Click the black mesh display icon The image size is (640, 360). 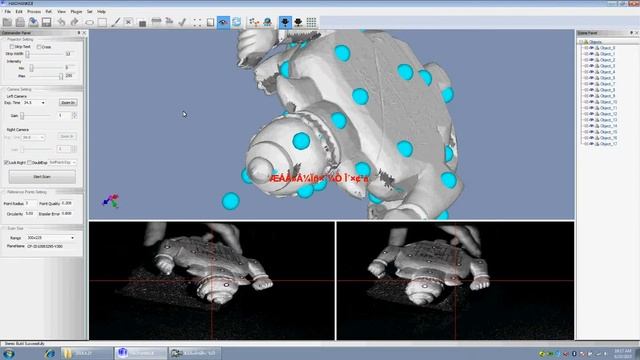pyautogui.click(x=298, y=22)
